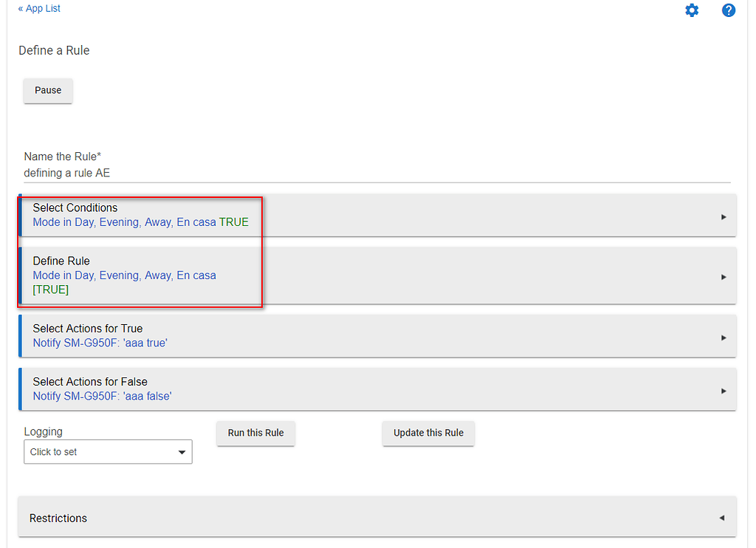Open Select Actions for True section

coord(88,329)
